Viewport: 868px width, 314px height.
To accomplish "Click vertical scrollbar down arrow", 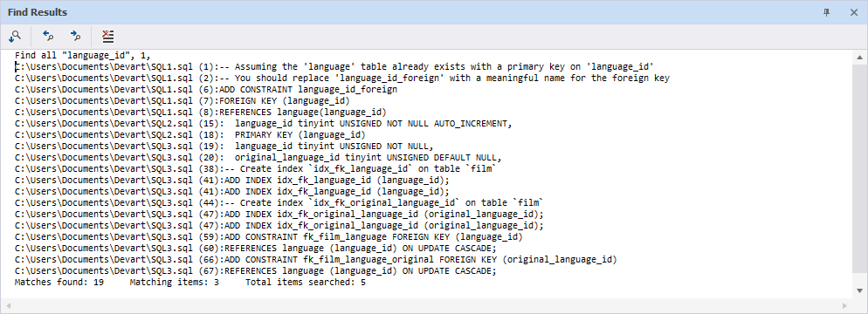I will point(859,290).
